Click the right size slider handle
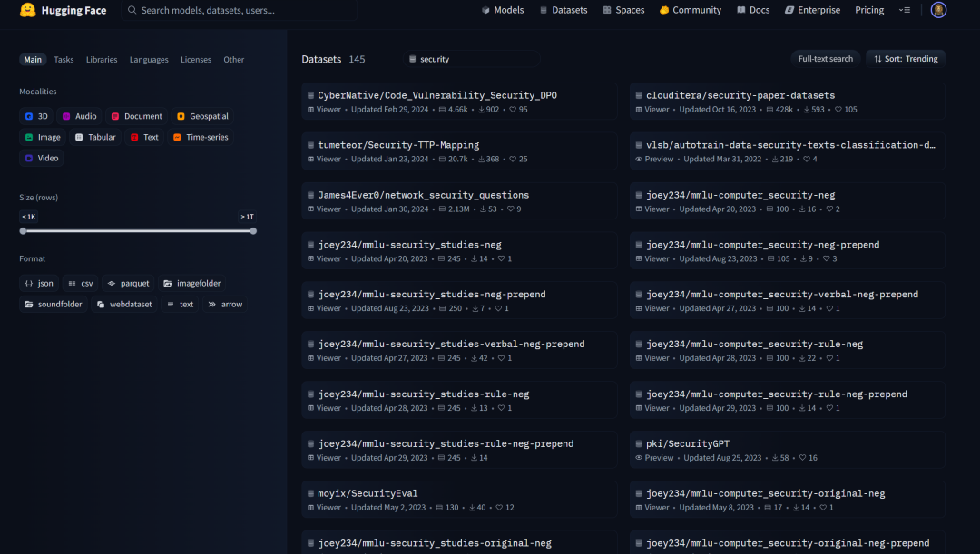Image resolution: width=980 pixels, height=554 pixels. point(253,231)
